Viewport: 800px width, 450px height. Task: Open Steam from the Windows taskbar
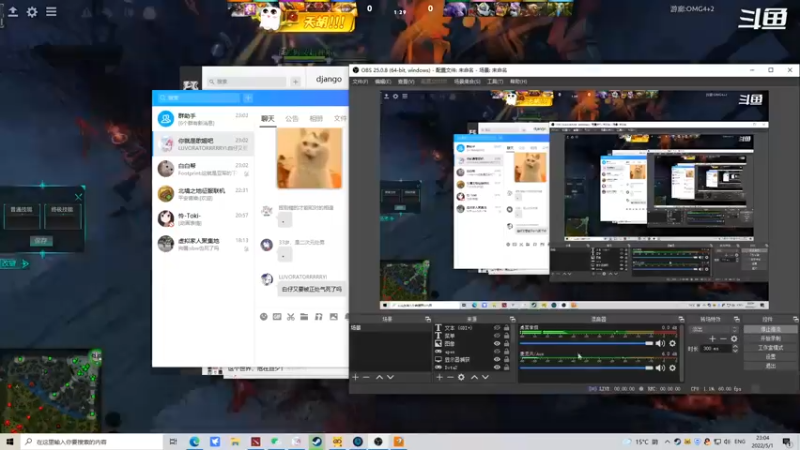[317, 442]
